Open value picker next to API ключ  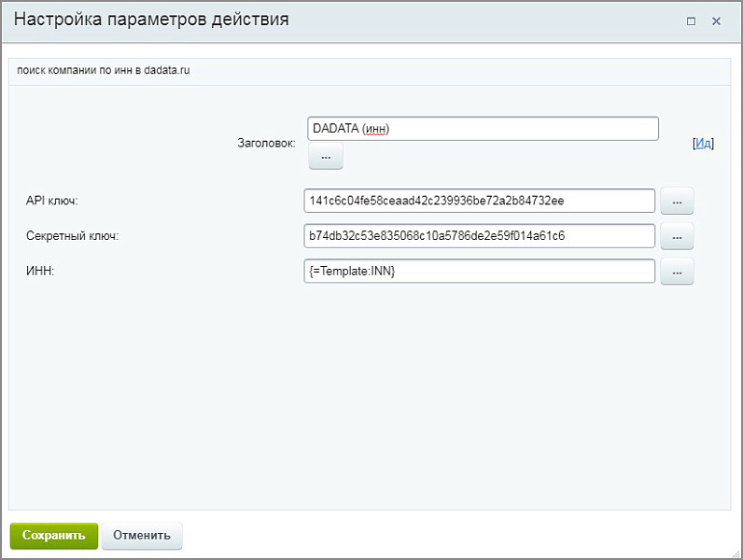click(x=677, y=202)
